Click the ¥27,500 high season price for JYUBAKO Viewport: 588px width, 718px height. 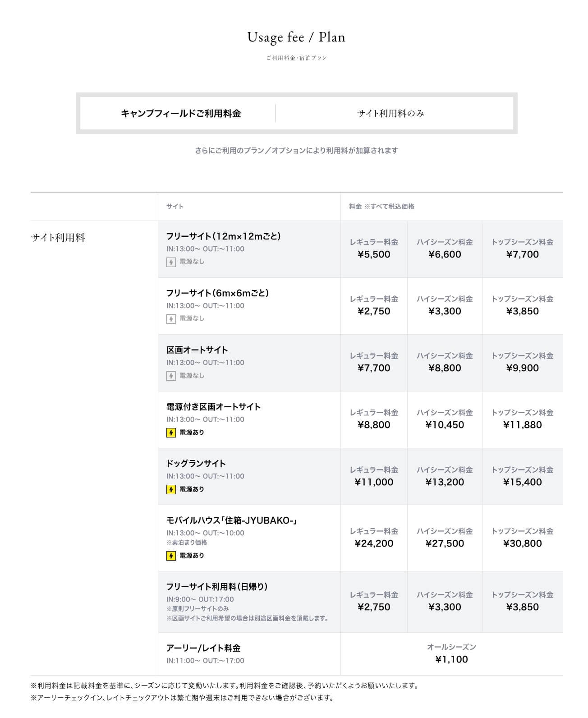click(x=445, y=543)
